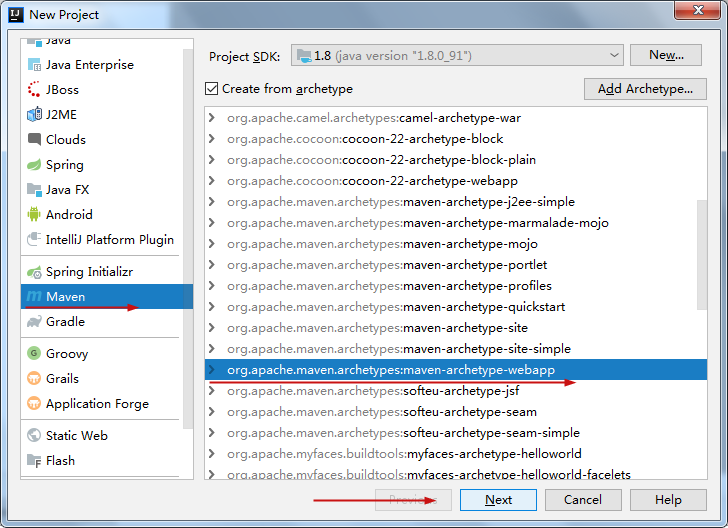
Task: Click the JBoss red dots icon
Action: pos(34,89)
